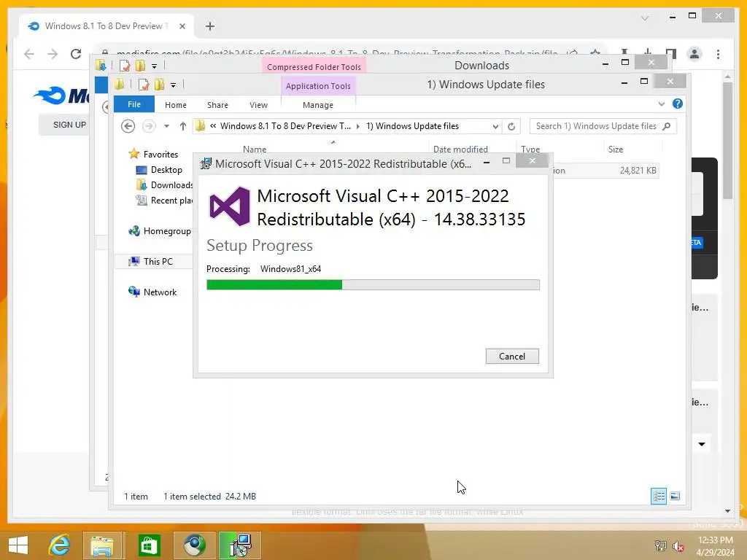Refresh the Windows Update files folder

[x=511, y=126]
